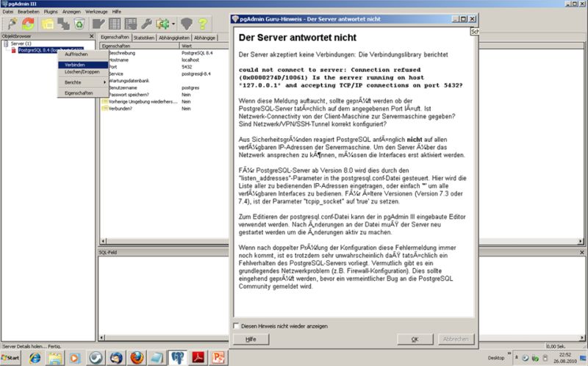Select the PostgreSQL 8.4 server tree item
This screenshot has width=588, height=366.
pyautogui.click(x=51, y=50)
